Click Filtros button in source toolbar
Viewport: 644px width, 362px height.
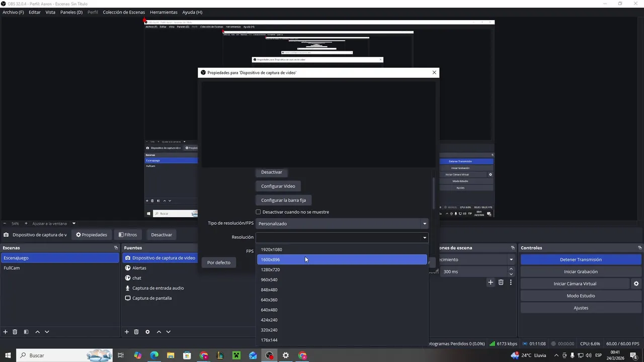(x=128, y=235)
